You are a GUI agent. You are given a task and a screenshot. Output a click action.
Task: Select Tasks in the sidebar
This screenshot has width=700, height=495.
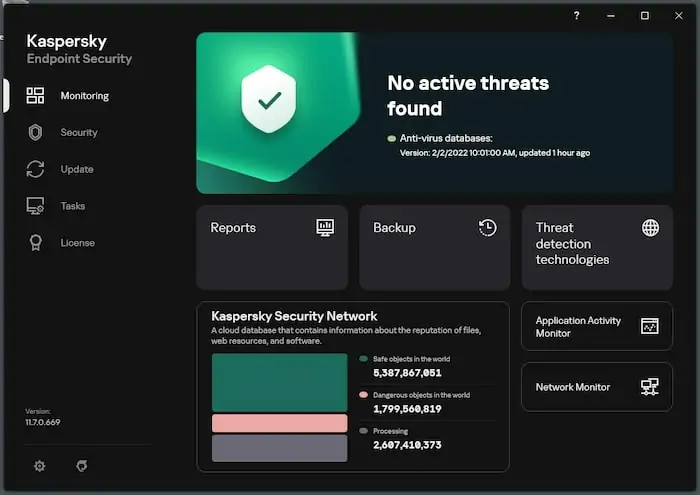pos(73,206)
